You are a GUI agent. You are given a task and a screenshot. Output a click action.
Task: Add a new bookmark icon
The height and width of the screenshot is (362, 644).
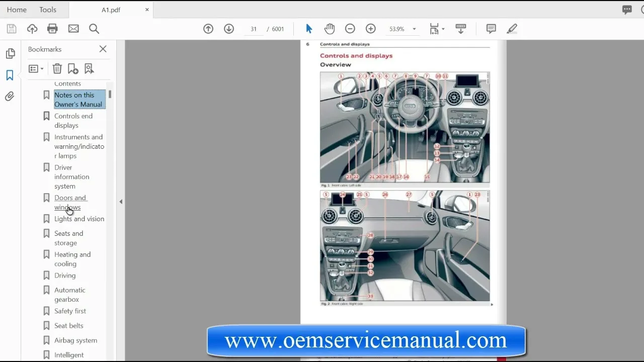(73, 69)
